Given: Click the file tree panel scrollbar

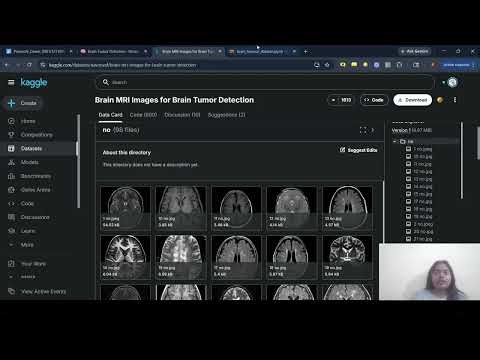Looking at the screenshot, I should 462,161.
